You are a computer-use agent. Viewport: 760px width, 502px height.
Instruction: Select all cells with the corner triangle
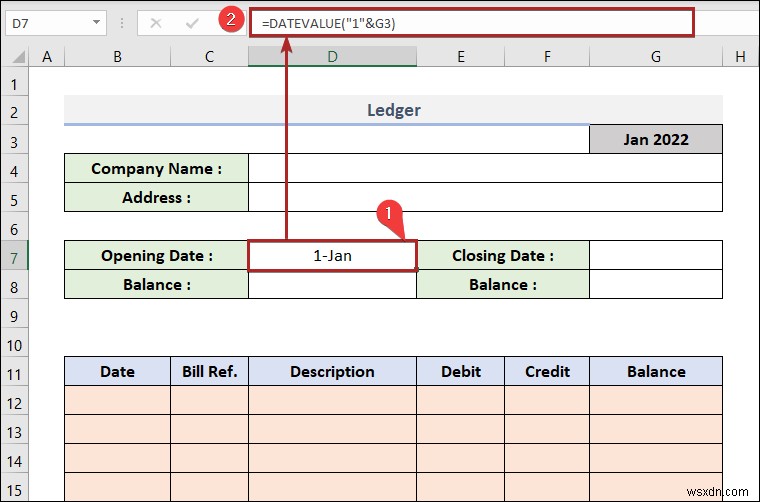pyautogui.click(x=16, y=57)
